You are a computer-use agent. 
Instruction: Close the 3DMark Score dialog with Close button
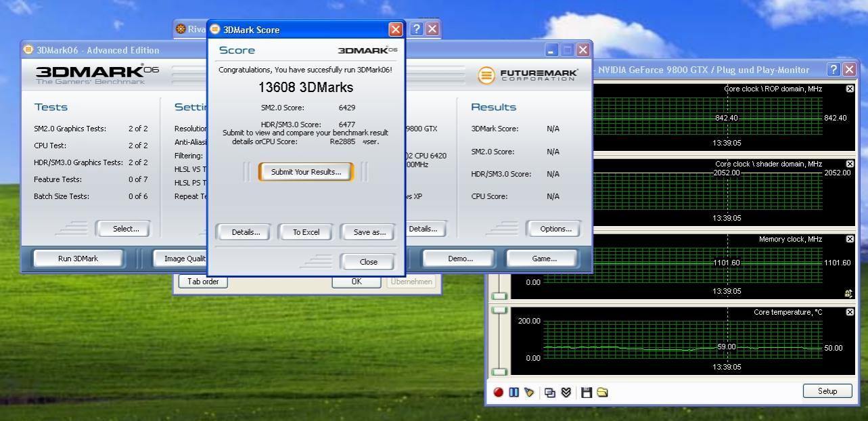tap(369, 262)
